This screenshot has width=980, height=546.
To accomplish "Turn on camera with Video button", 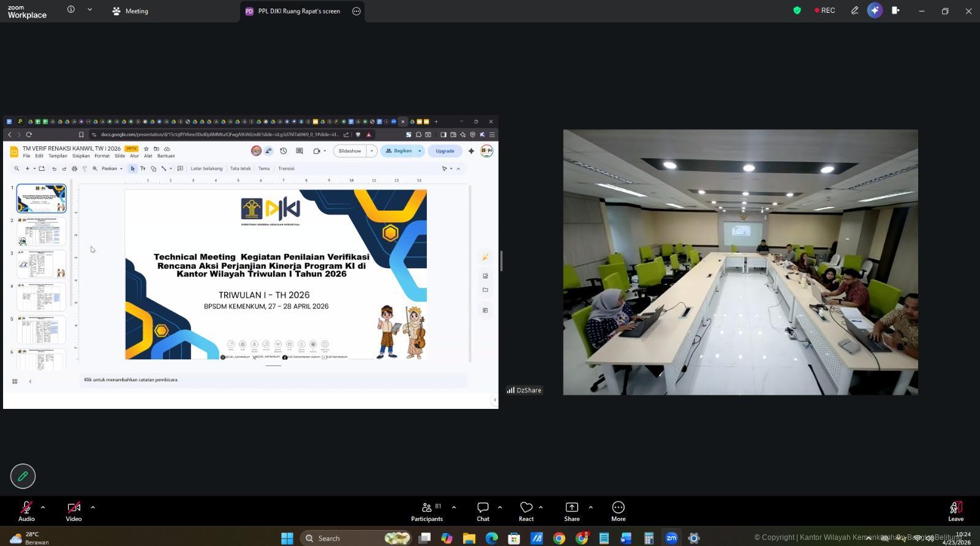I will pyautogui.click(x=73, y=510).
